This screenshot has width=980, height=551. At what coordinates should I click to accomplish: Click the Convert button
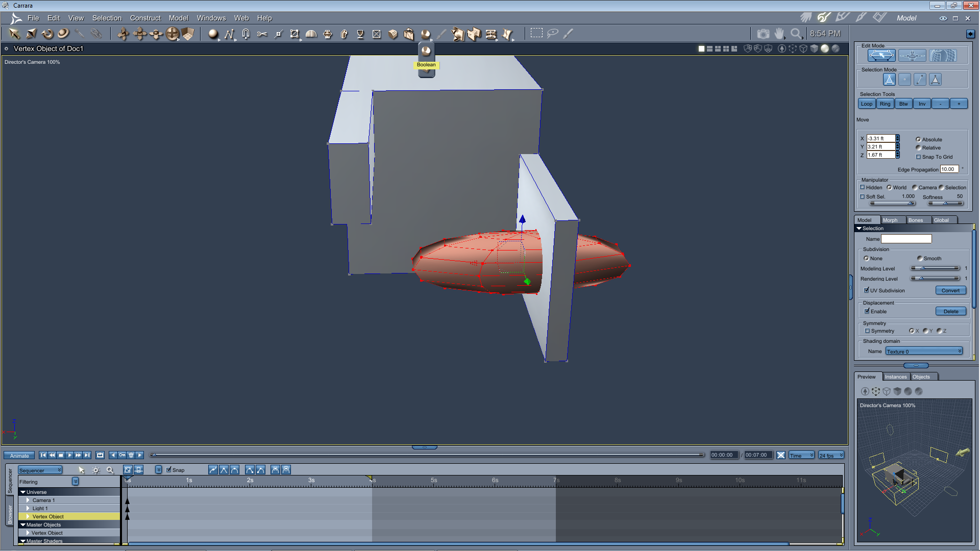tap(950, 290)
